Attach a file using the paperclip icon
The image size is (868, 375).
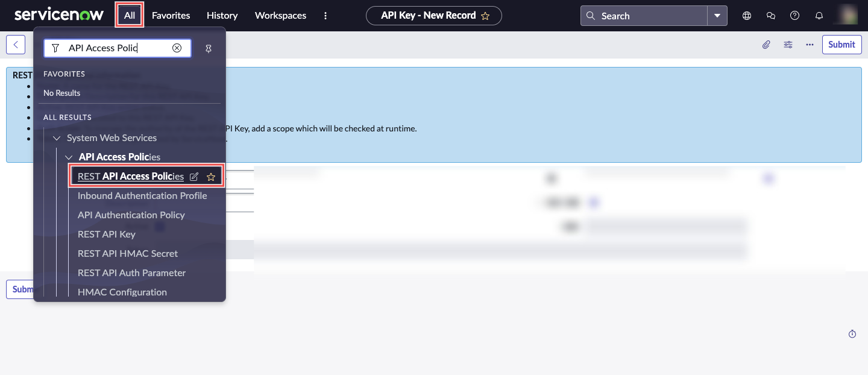coord(766,44)
